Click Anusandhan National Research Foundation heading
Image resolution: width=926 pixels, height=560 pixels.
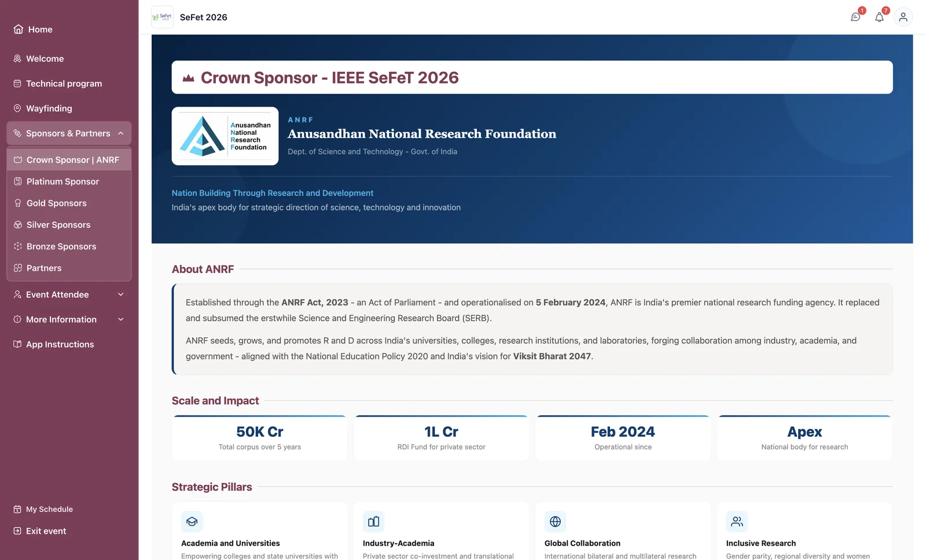[422, 134]
